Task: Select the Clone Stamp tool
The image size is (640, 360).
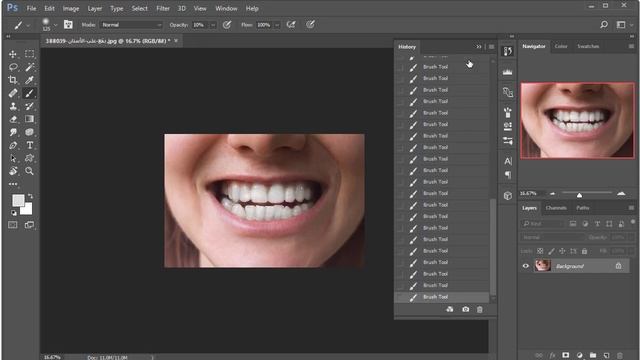Action: pos(13,106)
